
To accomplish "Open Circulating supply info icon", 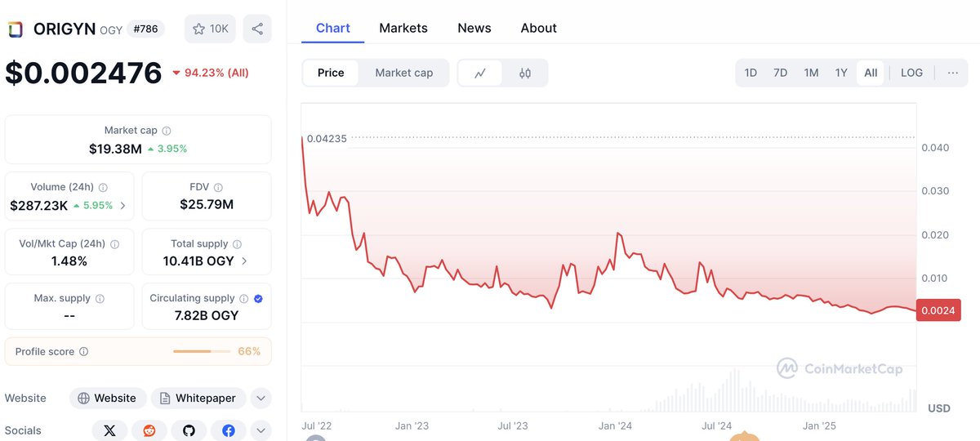I will point(243,299).
